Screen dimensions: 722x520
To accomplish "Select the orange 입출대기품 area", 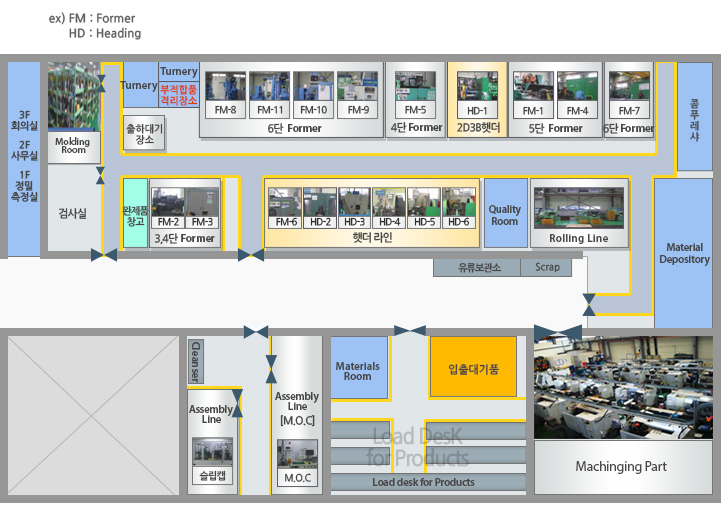I will 473,367.
